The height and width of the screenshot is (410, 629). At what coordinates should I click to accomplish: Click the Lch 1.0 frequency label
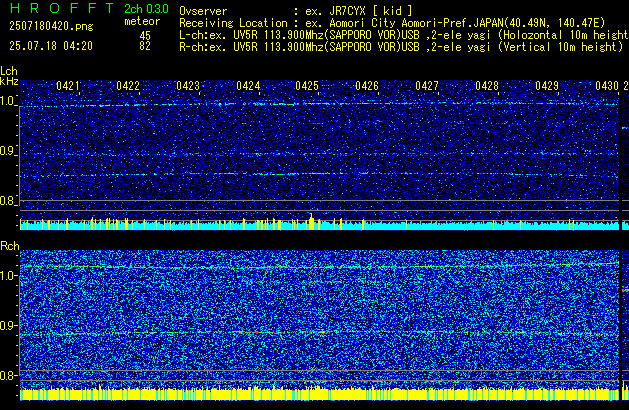(8, 101)
